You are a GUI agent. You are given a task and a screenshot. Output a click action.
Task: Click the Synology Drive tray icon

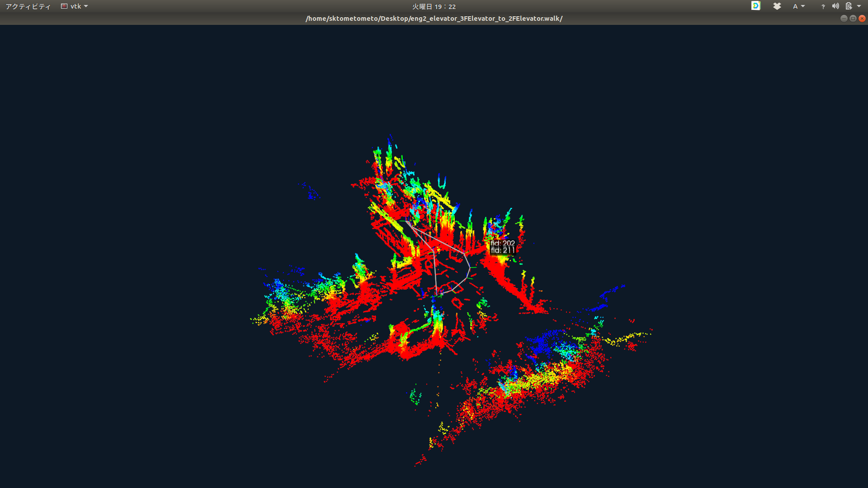(755, 6)
